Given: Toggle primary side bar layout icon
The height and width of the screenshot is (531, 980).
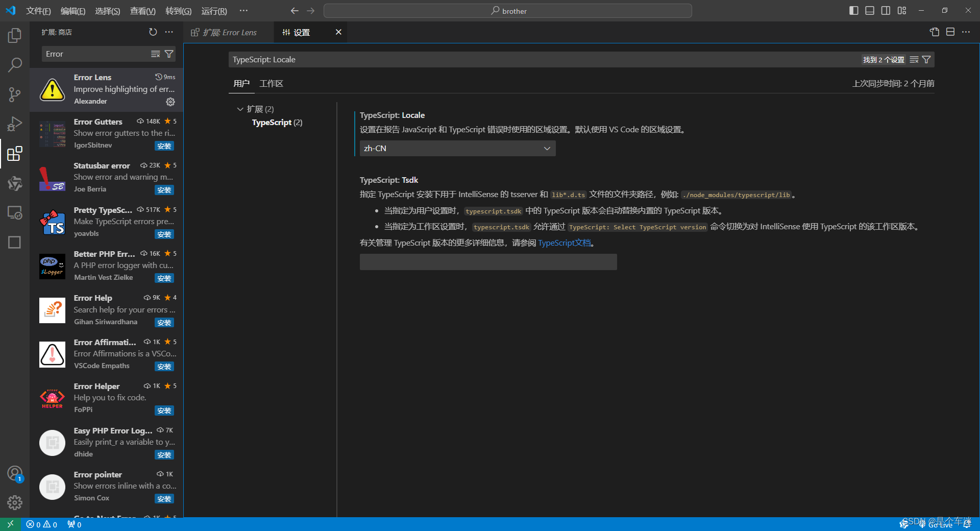Looking at the screenshot, I should (853, 11).
